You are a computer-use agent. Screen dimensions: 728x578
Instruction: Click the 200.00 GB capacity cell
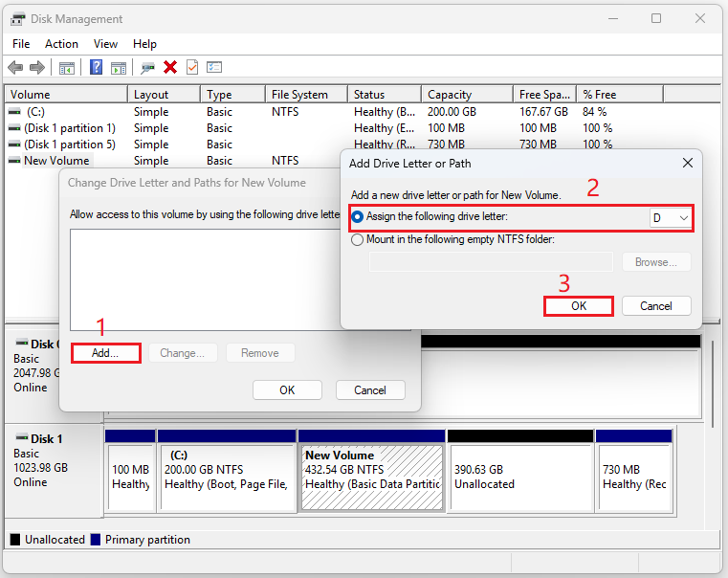click(452, 112)
